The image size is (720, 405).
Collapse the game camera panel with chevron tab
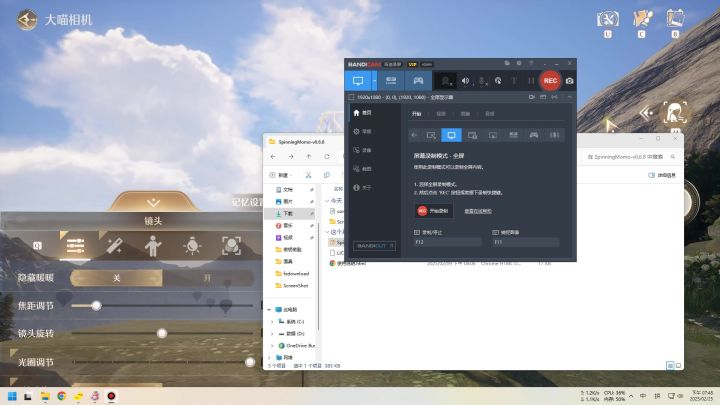pos(153,202)
